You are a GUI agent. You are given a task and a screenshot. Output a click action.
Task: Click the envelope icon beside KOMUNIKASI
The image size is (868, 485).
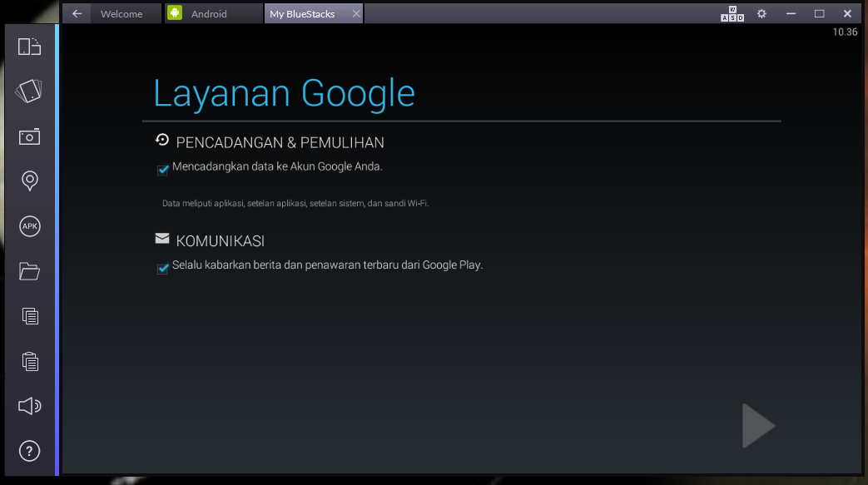[162, 238]
